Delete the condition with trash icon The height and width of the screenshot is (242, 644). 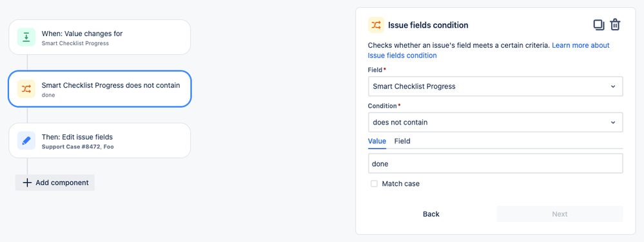click(615, 25)
